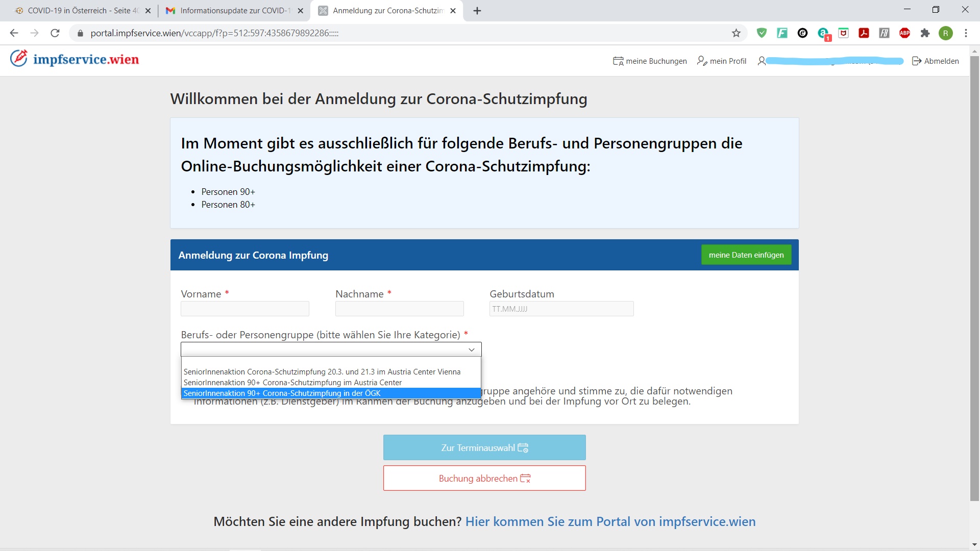Image resolution: width=980 pixels, height=551 pixels.
Task: Click into the Vorname input field
Action: tap(244, 309)
